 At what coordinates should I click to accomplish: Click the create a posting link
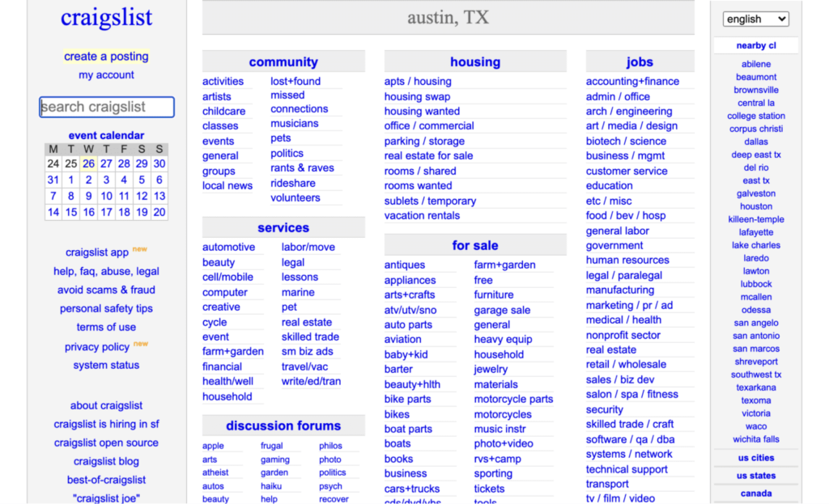point(106,57)
